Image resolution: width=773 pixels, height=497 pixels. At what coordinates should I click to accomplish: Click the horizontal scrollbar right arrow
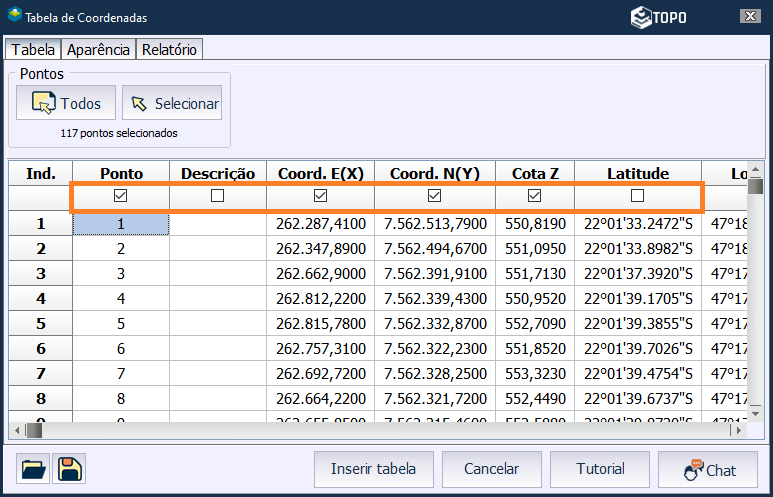point(738,430)
